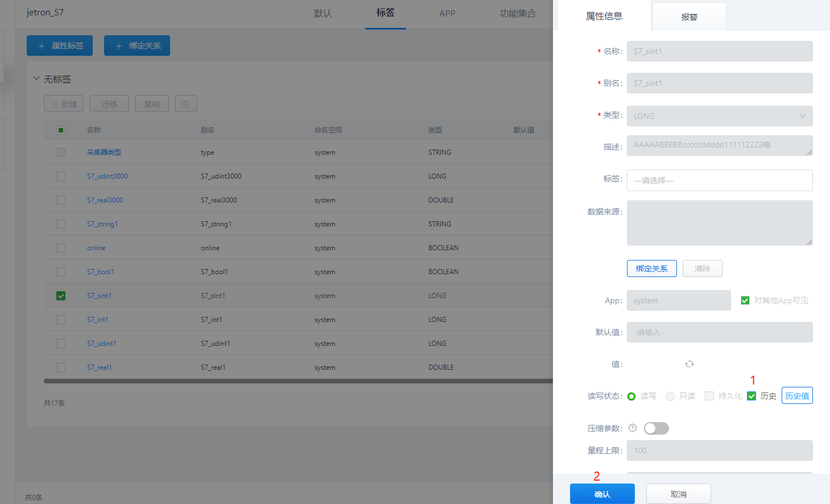Click the 历史值 button
The height and width of the screenshot is (504, 830).
(797, 395)
